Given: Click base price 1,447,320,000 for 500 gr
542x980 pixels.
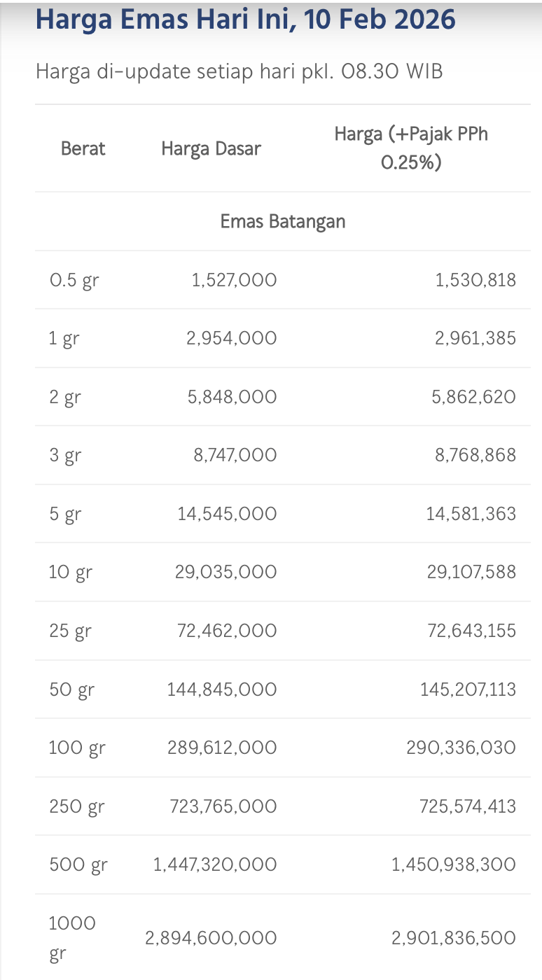Looking at the screenshot, I should (215, 864).
